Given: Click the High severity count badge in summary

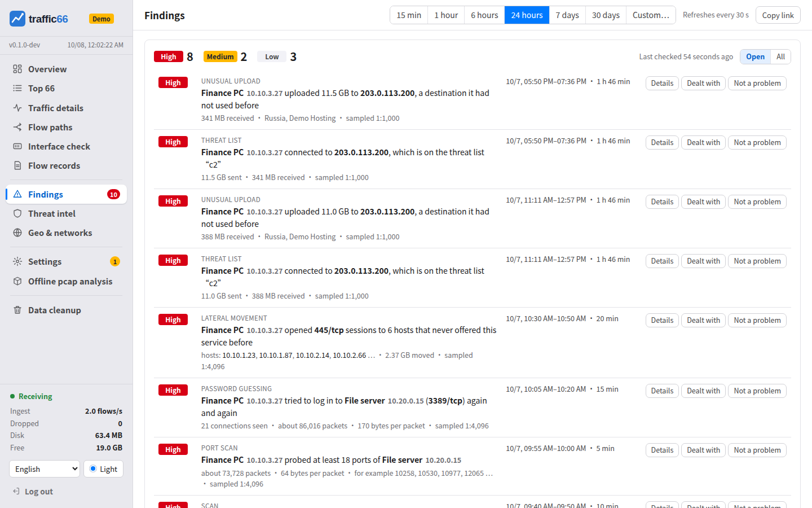Looking at the screenshot, I should pyautogui.click(x=168, y=56).
